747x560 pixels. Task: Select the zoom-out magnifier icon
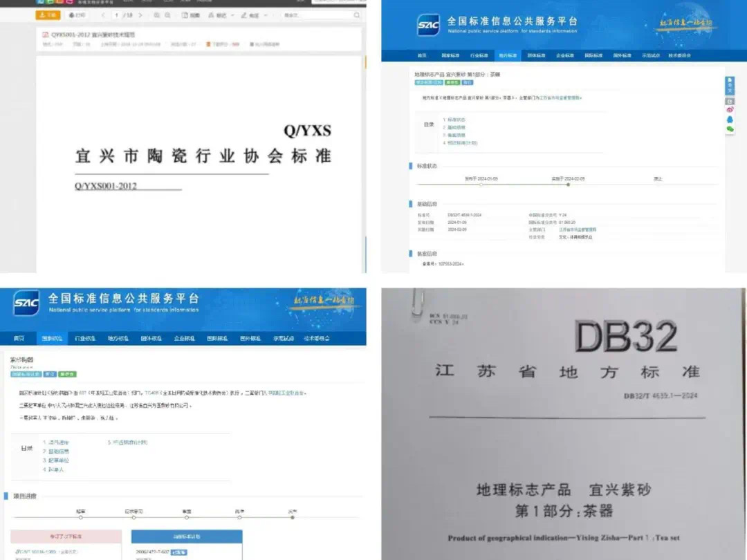pyautogui.click(x=158, y=15)
